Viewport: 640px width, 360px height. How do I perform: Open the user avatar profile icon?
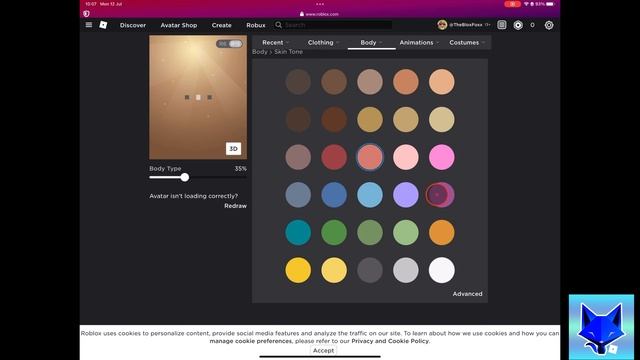pos(442,25)
